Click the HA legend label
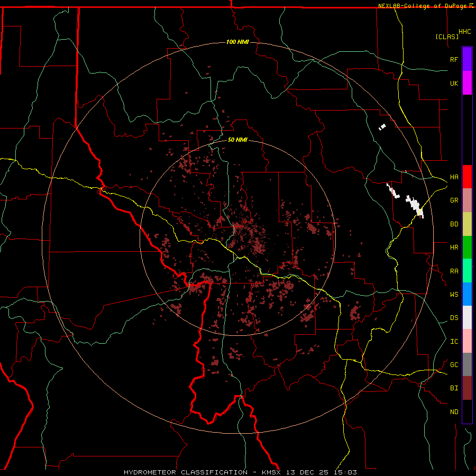476x476 pixels. (454, 177)
